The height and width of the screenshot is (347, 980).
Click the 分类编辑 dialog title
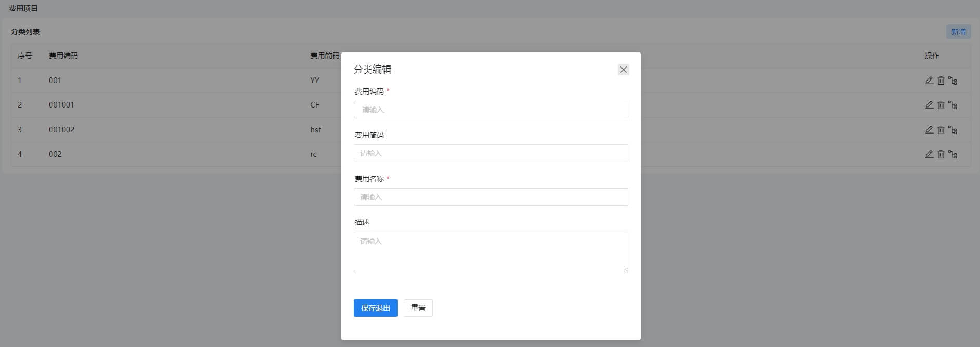373,70
